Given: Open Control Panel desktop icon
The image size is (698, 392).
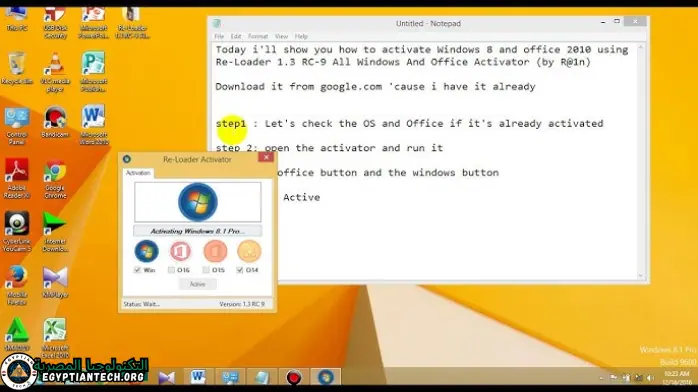Looking at the screenshot, I should [17, 125].
